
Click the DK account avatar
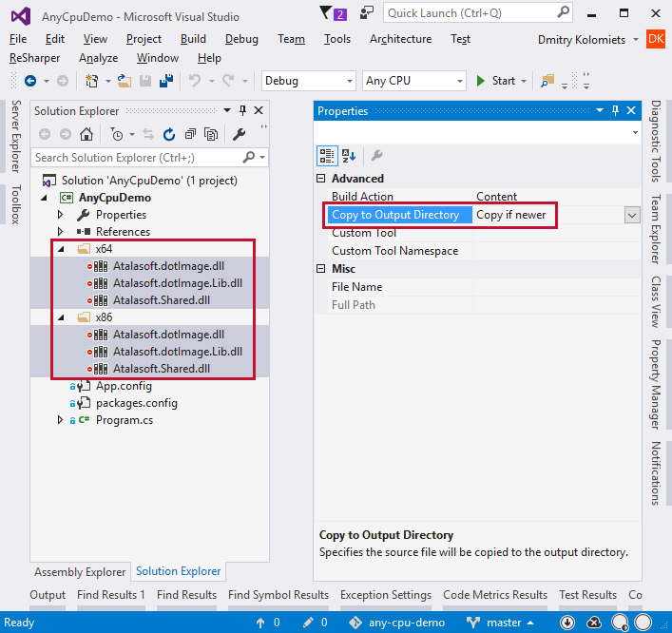click(x=656, y=39)
